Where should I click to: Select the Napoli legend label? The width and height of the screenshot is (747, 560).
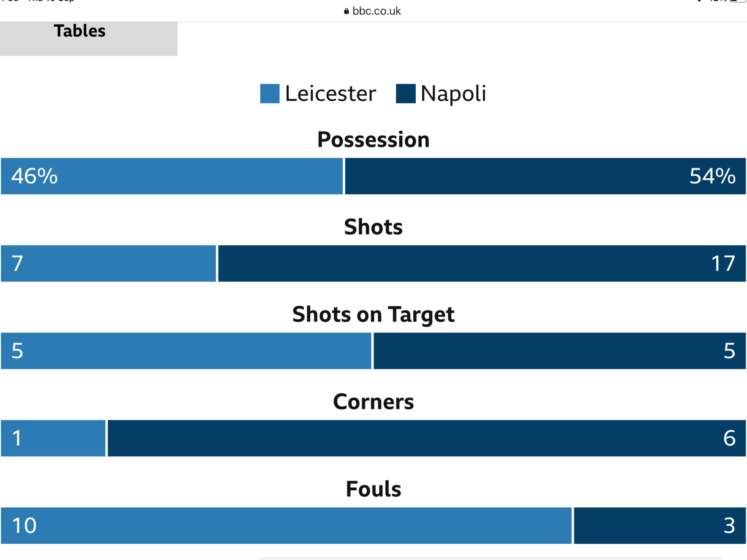pos(453,94)
